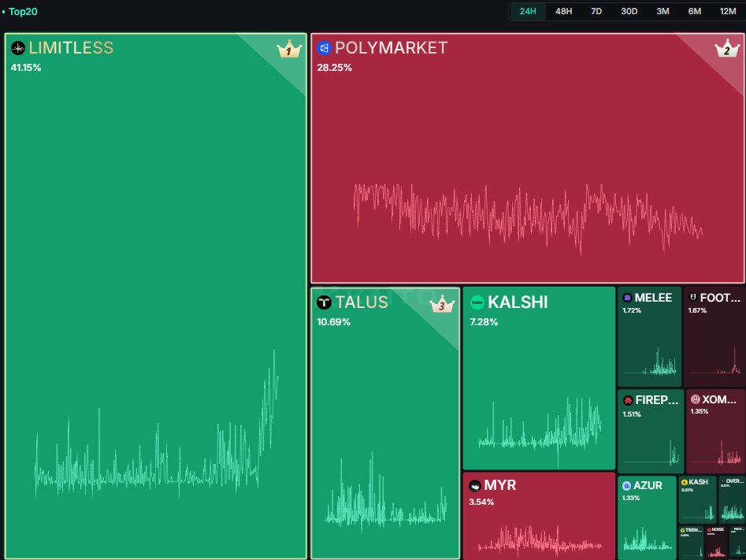Click the AZUR tile name

coord(648,486)
